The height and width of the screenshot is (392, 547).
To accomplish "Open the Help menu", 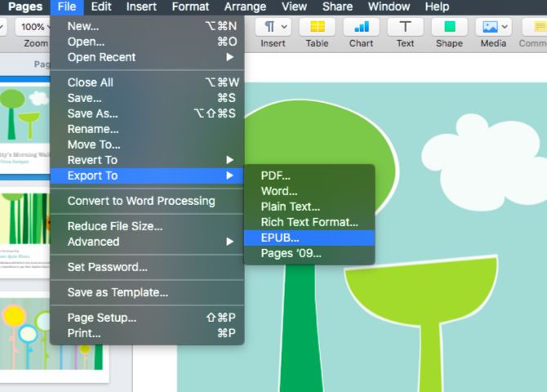I will [437, 7].
